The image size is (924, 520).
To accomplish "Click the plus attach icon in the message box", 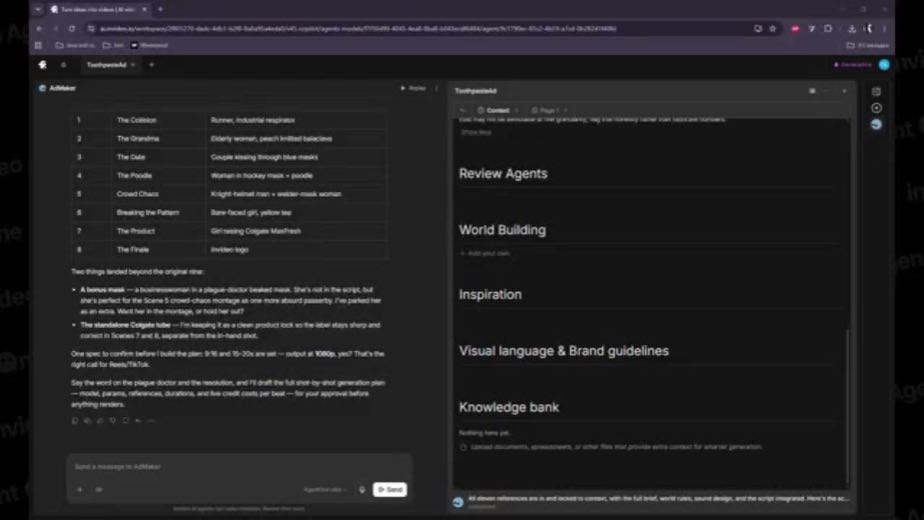I will (80, 489).
